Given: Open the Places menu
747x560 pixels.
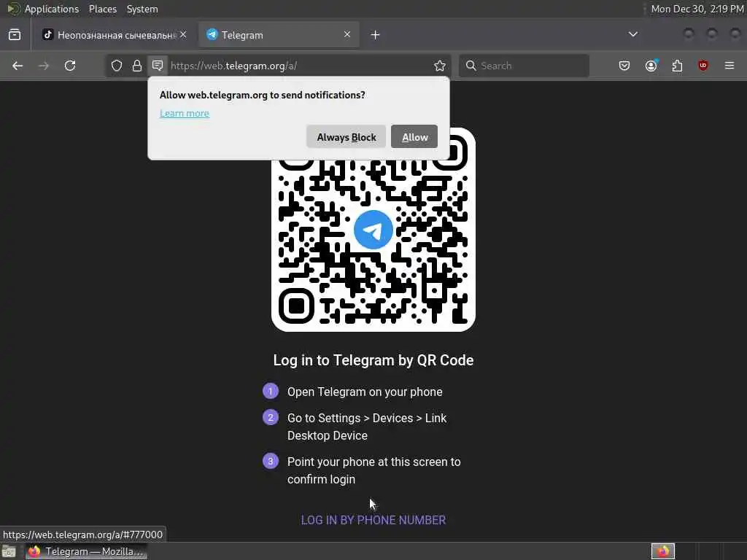Looking at the screenshot, I should click(103, 9).
